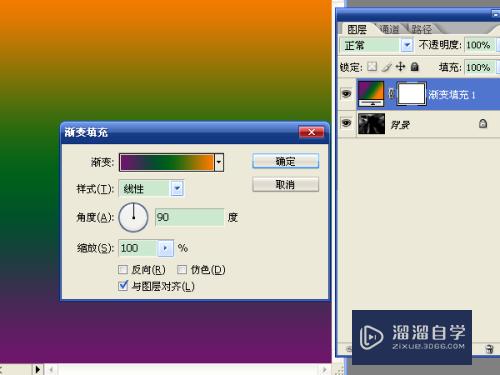This screenshot has height=375, width=500.
Task: Uncheck 与图层对齐 align with layer
Action: coord(123,286)
